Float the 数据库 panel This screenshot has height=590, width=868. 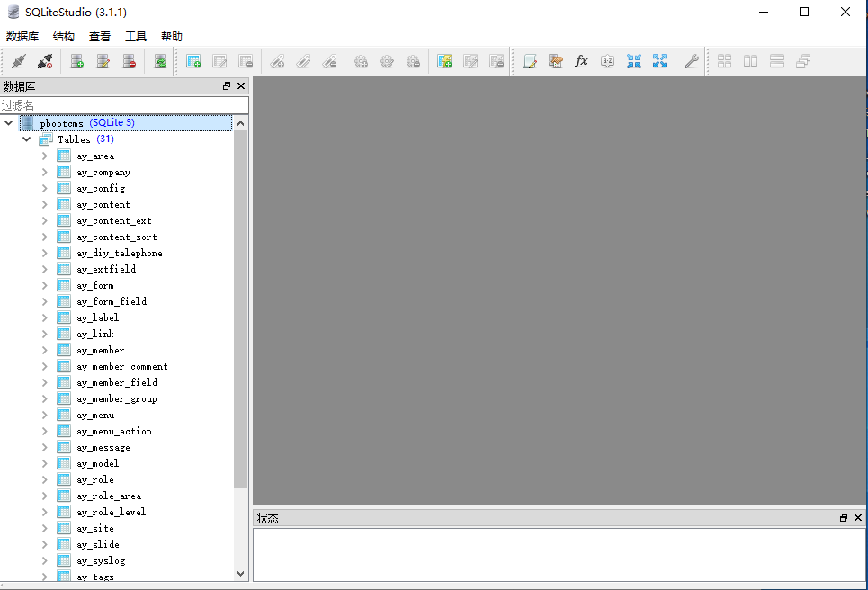[227, 85]
